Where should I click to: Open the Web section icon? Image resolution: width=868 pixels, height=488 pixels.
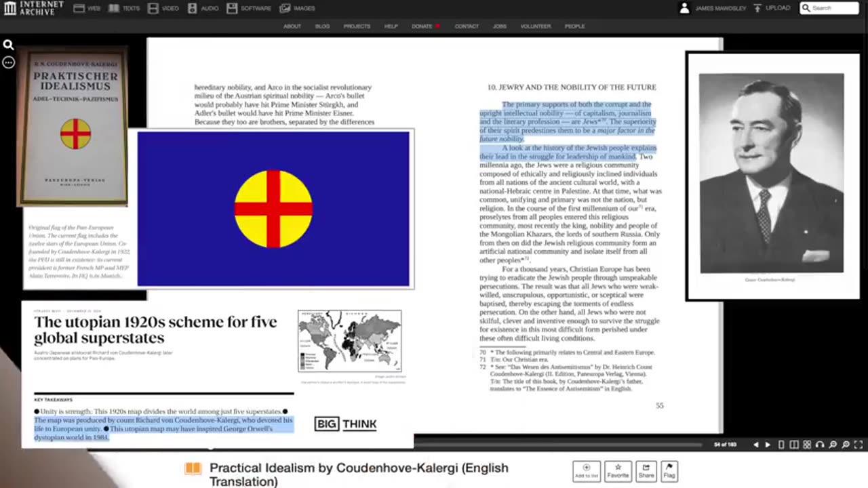click(x=79, y=8)
